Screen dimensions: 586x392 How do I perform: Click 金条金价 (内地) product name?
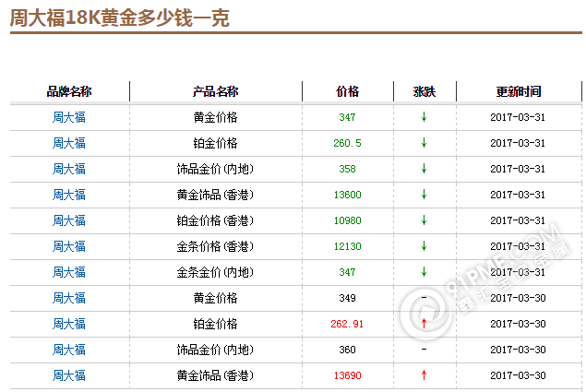tap(215, 272)
